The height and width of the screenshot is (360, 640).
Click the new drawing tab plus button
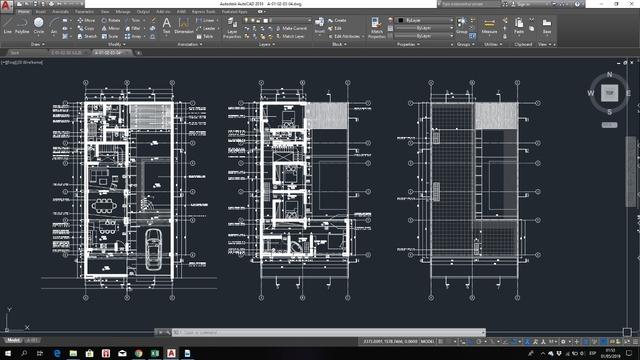click(x=138, y=53)
